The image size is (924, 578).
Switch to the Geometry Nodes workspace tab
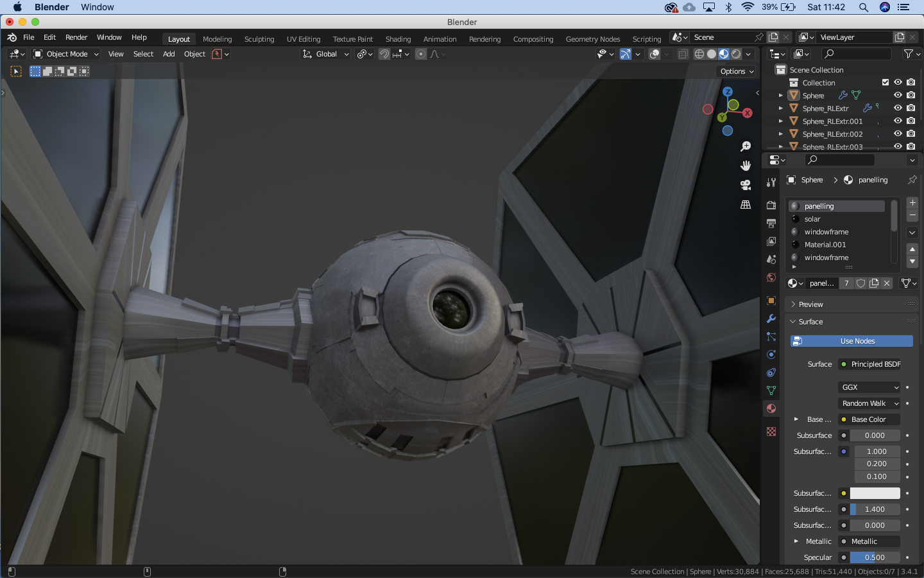click(x=593, y=39)
